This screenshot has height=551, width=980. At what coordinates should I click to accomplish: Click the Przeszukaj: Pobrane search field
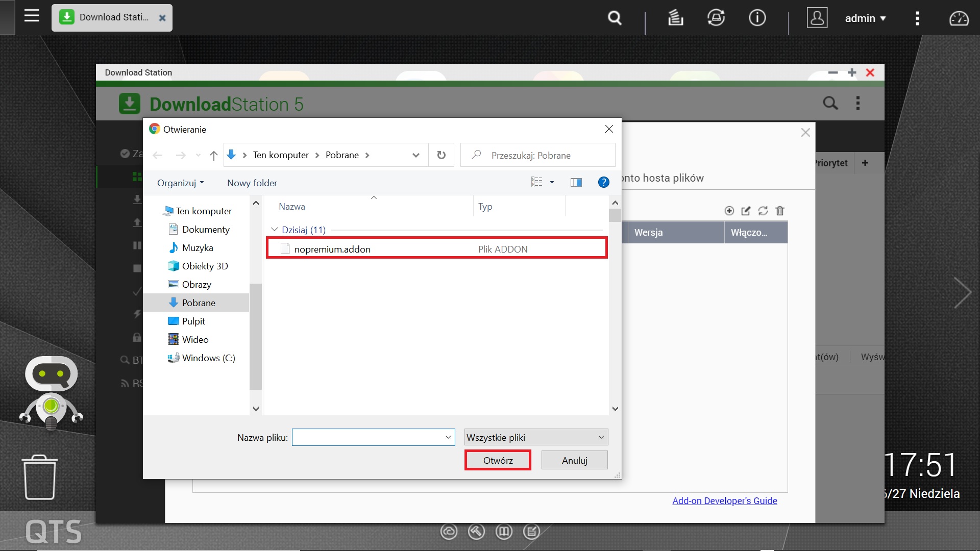[x=538, y=155]
